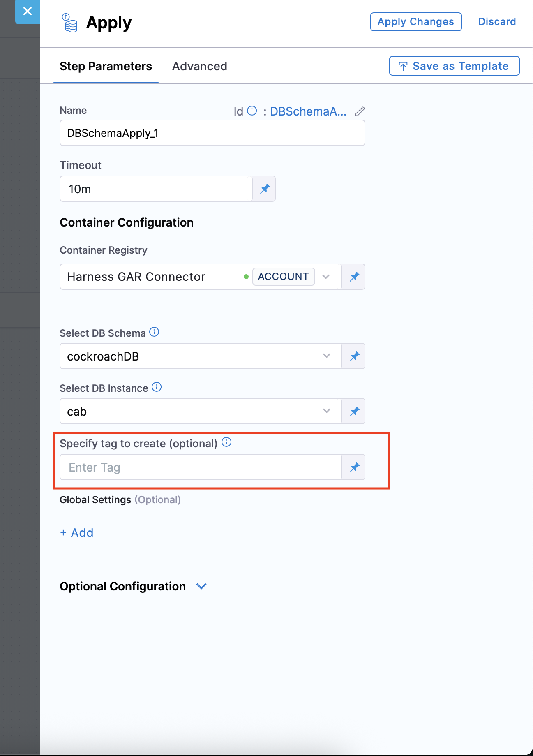533x756 pixels.
Task: Click the pin icon beside Select DB Instance
Action: tap(354, 412)
